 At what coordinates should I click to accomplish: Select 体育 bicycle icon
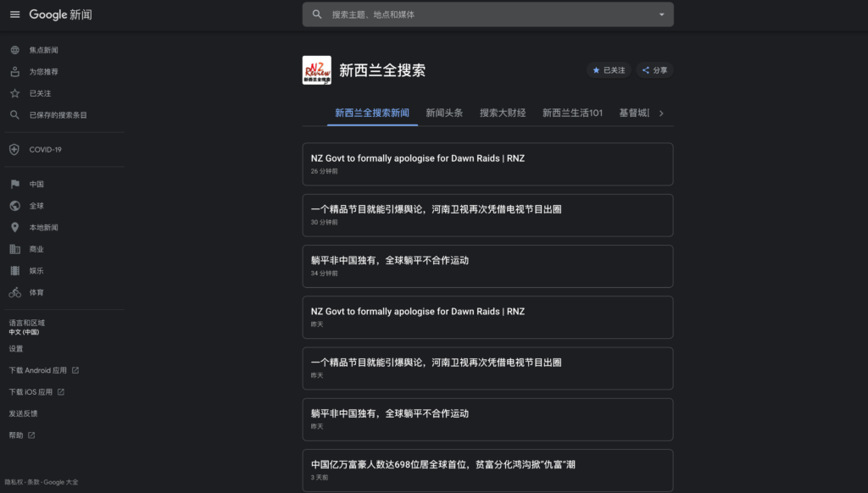(x=15, y=292)
